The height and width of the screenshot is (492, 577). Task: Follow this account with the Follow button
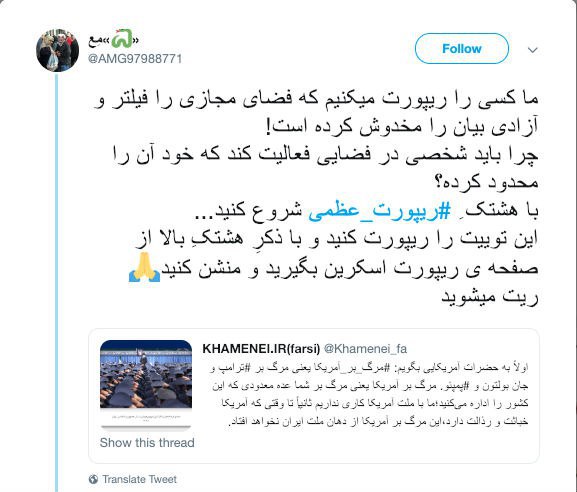(462, 48)
